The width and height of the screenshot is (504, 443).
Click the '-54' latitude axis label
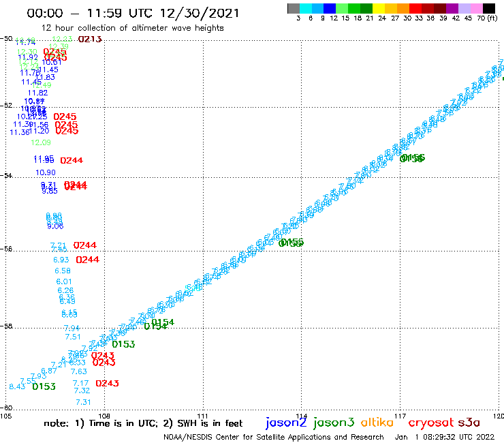click(x=6, y=176)
